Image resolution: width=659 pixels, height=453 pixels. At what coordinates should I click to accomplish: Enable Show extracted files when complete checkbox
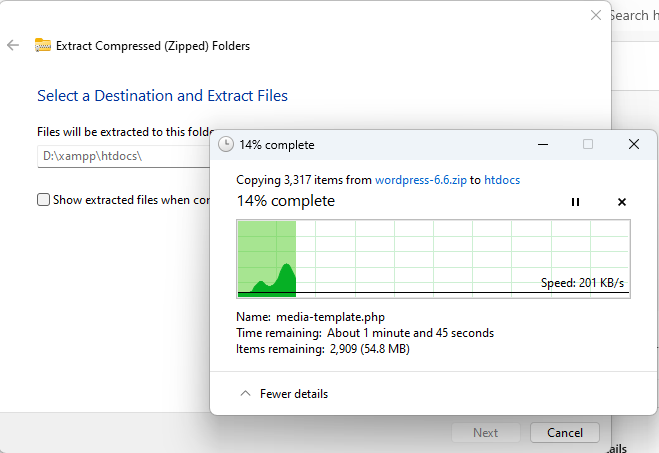tap(43, 200)
